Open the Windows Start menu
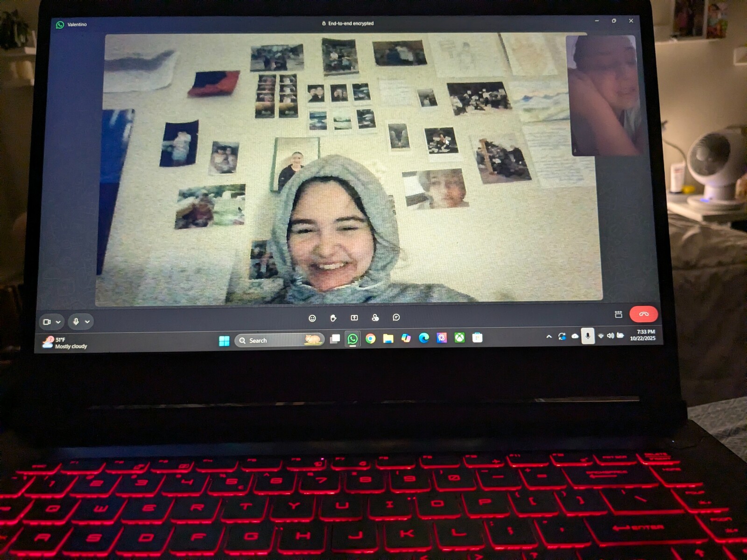Viewport: 747px width, 560px height. coord(224,341)
